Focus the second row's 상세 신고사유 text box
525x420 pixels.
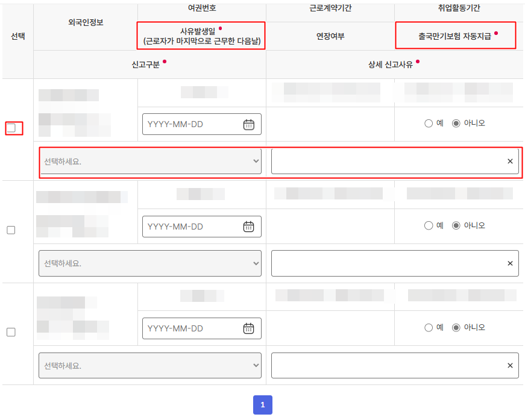[x=386, y=263]
